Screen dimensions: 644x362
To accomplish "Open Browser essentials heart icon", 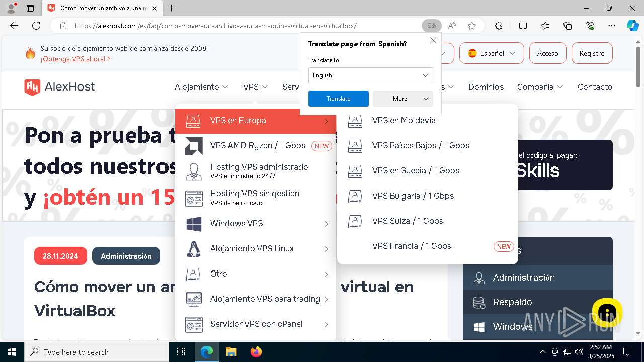I will pos(590,26).
